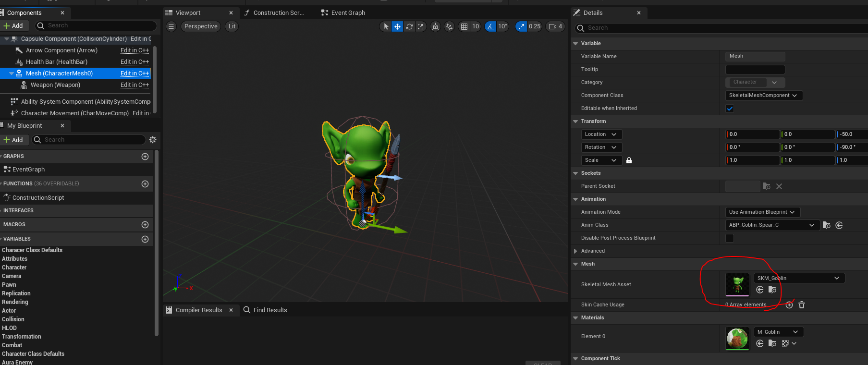Collapse the Capsule Component tree node

(7, 39)
